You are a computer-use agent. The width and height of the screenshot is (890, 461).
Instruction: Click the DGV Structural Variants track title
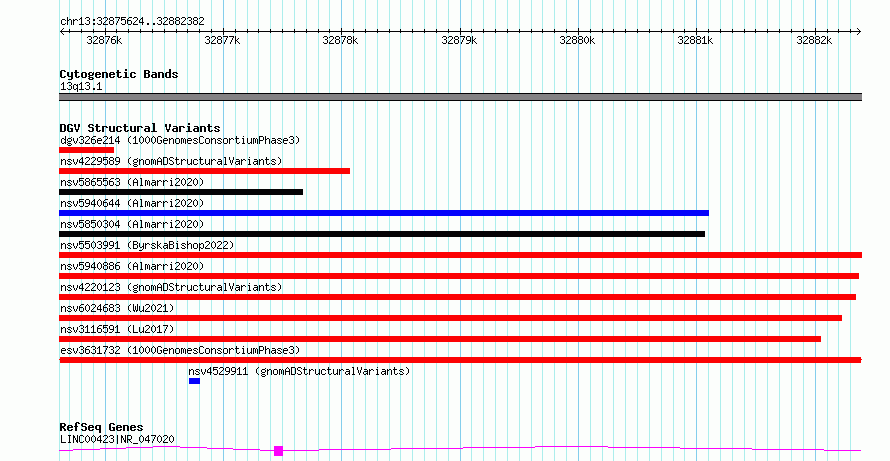tap(140, 128)
